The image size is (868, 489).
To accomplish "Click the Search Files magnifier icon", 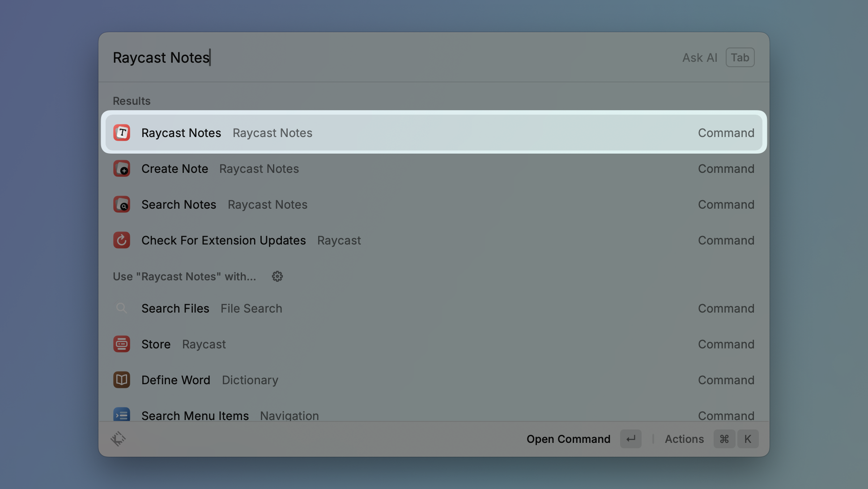I will coord(122,309).
